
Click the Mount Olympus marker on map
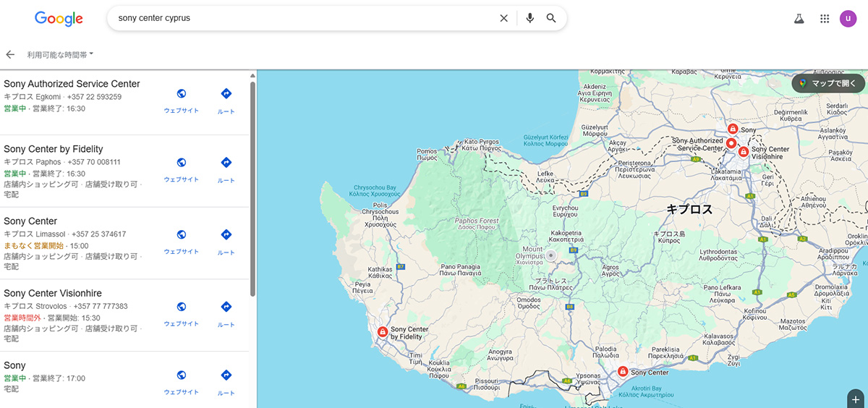(x=551, y=255)
